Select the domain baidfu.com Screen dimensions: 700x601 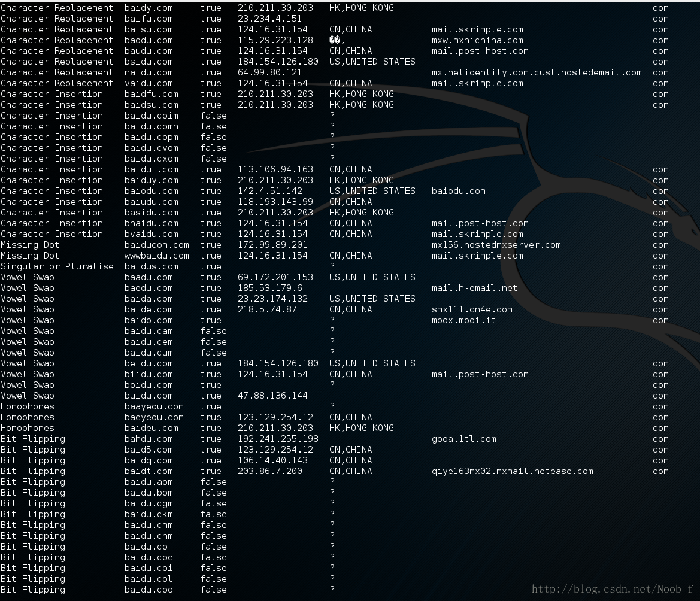coord(151,94)
